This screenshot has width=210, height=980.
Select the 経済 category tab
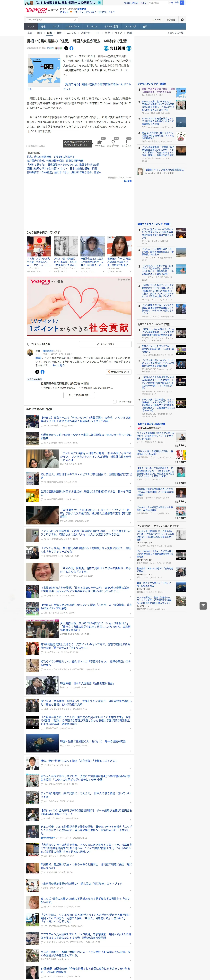tap(59, 33)
